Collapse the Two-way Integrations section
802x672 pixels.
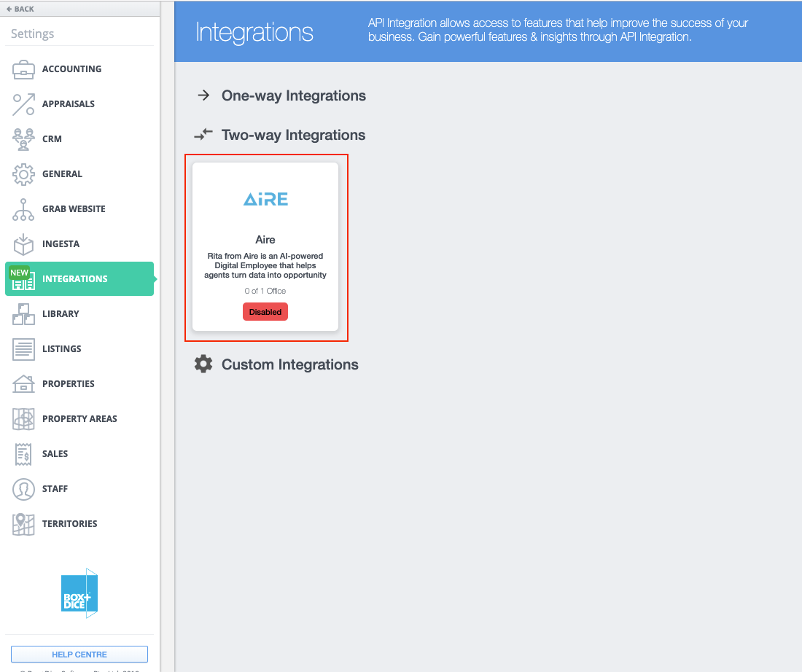pyautogui.click(x=294, y=135)
